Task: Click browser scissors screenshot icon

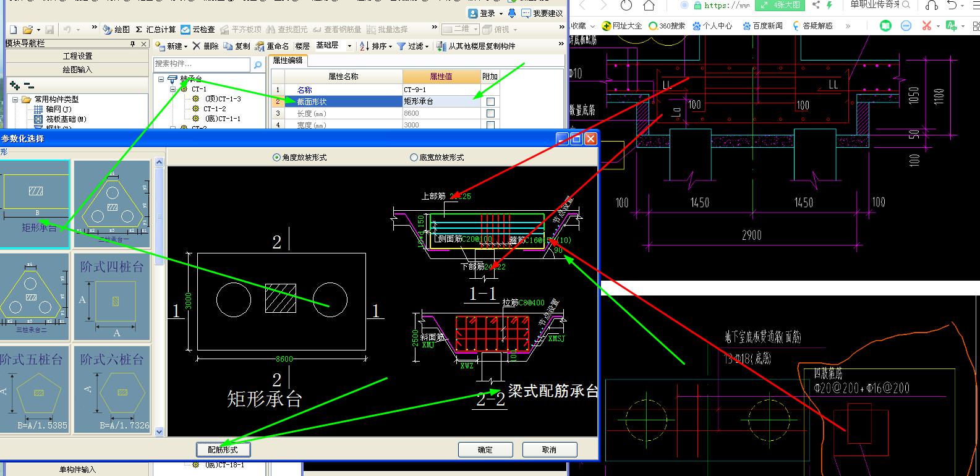Action: 926,25
